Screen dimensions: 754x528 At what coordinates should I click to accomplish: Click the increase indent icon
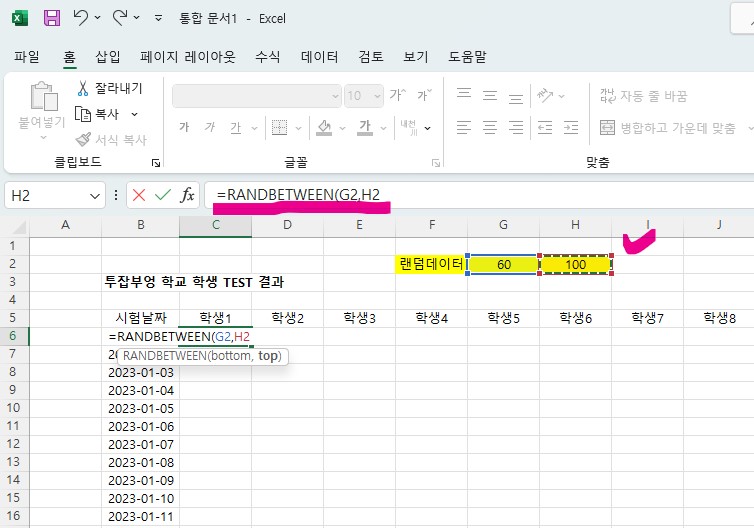point(571,127)
